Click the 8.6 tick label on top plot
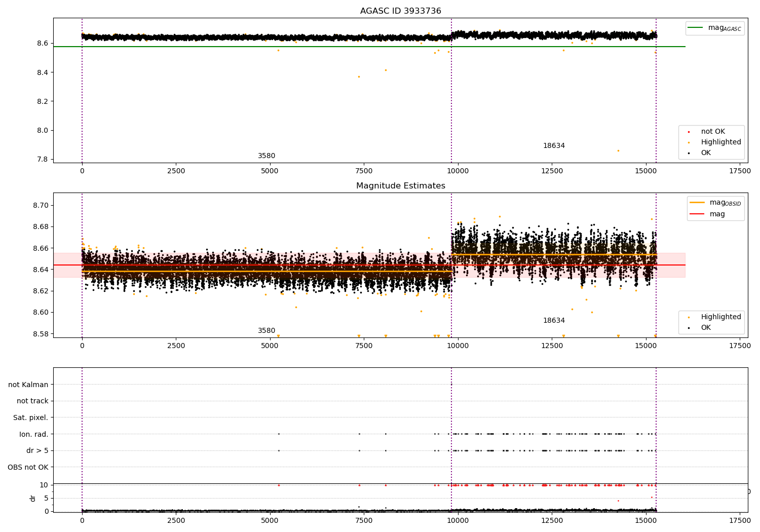 [43, 44]
